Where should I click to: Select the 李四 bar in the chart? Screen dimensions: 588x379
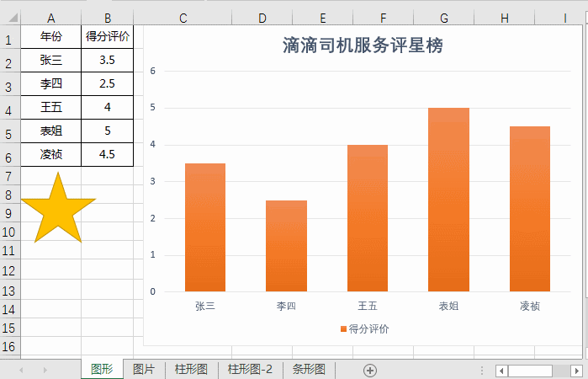[x=287, y=246]
